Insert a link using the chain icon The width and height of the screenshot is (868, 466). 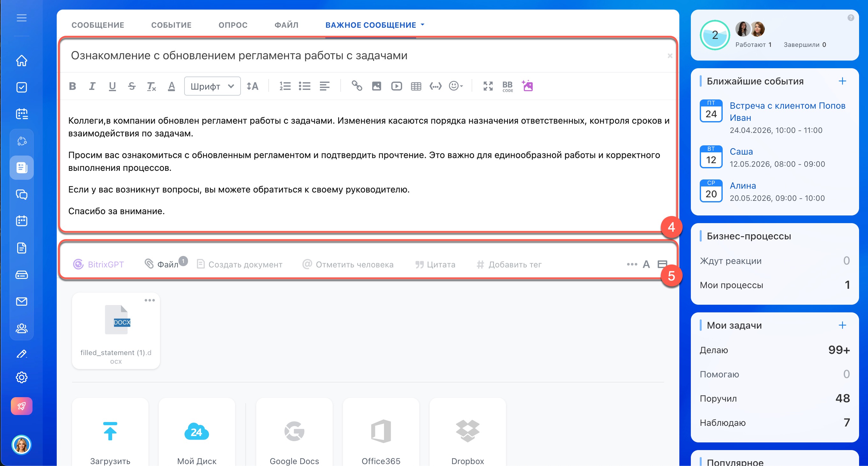pyautogui.click(x=357, y=86)
